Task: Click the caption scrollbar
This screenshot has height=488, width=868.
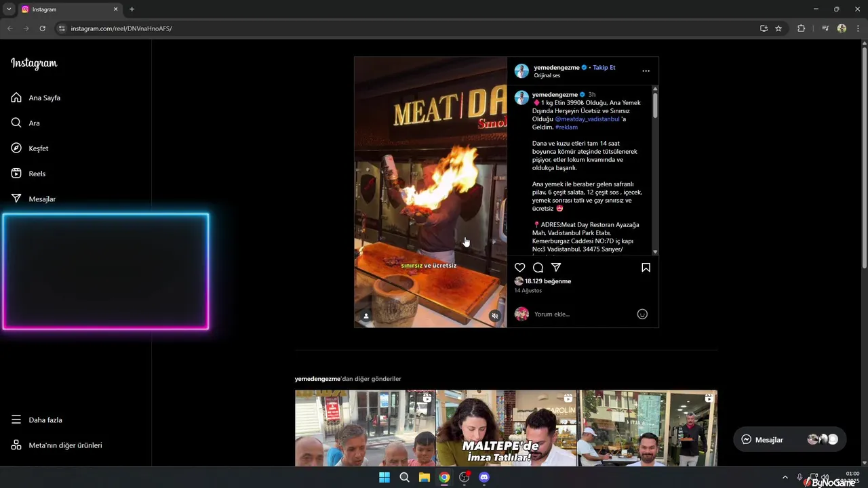Action: point(655,105)
